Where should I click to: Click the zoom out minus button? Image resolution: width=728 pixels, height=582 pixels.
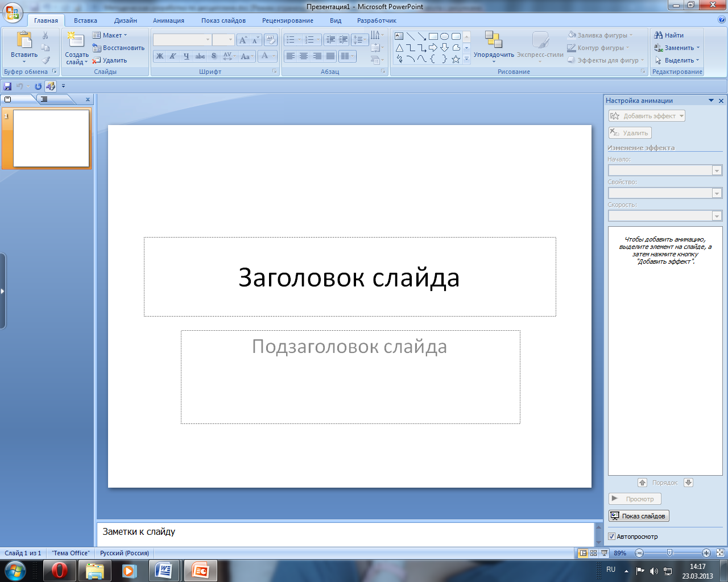(639, 553)
